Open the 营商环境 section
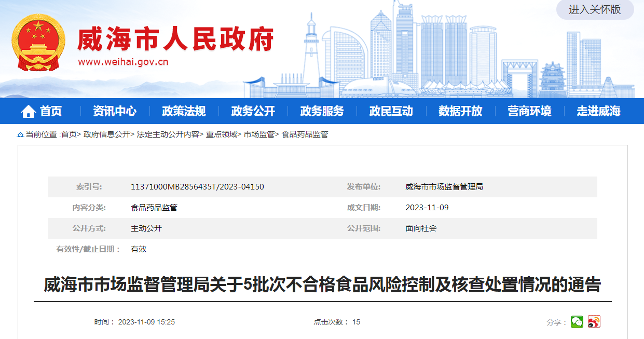Viewport: 644px width, 339px height. pos(529,111)
